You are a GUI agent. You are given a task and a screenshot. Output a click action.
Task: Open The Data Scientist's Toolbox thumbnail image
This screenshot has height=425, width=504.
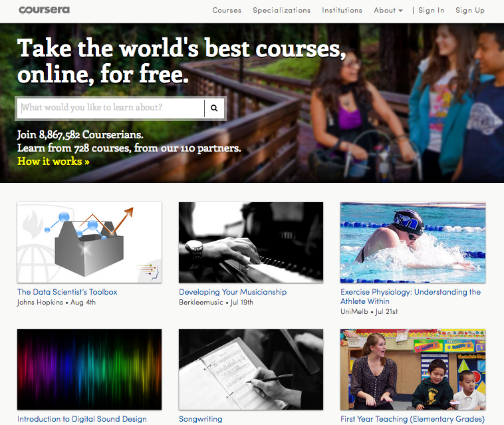89,242
